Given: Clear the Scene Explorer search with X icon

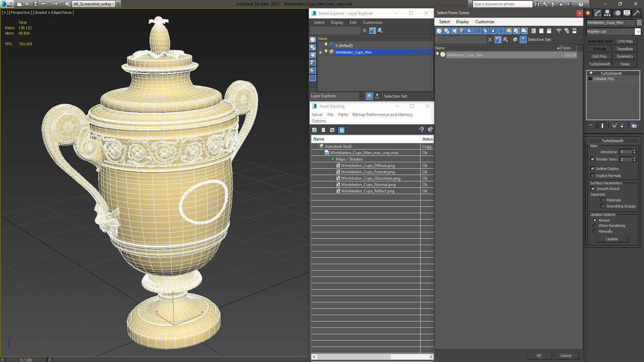Looking at the screenshot, I should [x=365, y=31].
